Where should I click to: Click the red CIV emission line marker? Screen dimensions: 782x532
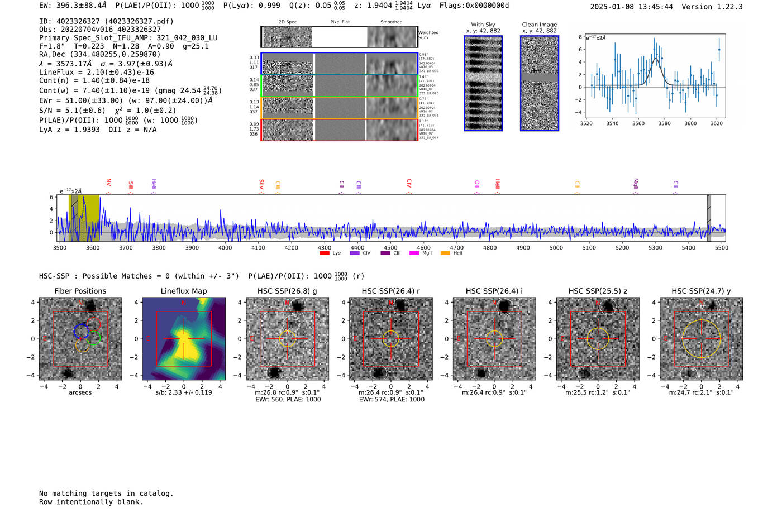(409, 185)
